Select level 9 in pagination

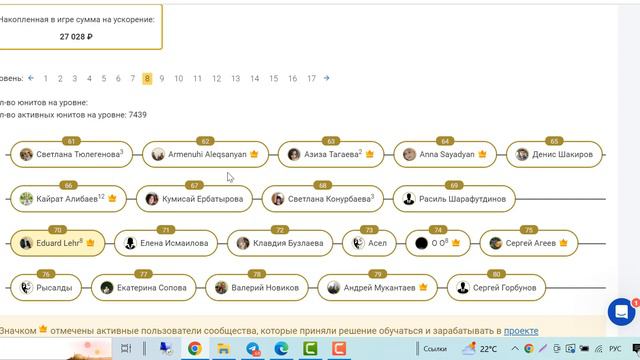click(162, 78)
